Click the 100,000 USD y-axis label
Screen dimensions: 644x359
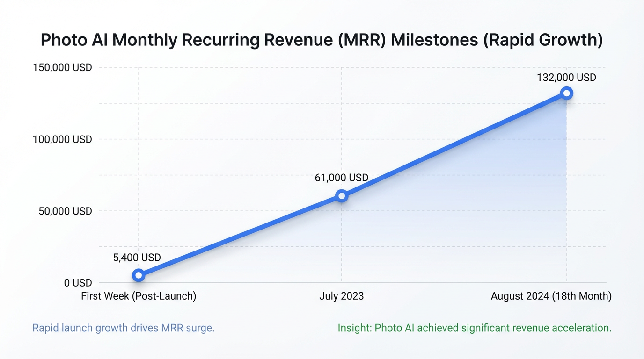click(x=62, y=139)
